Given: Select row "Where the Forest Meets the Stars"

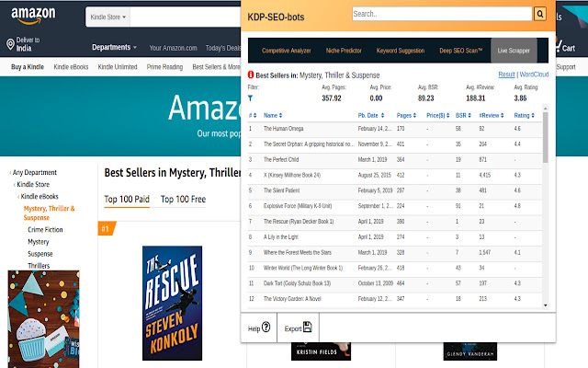Looking at the screenshot, I should (x=395, y=252).
